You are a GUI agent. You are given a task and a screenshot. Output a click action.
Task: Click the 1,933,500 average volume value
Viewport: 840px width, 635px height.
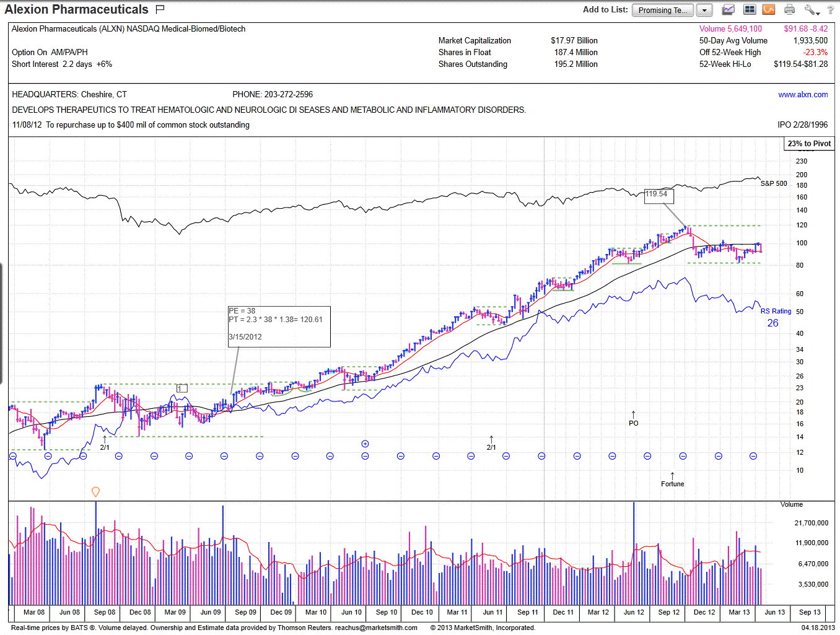[810, 41]
